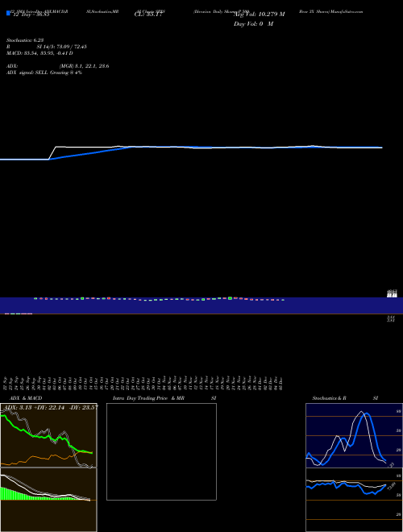Click the 'Day Vol: 0 M' label
The width and height of the screenshot is (403, 532).
point(253,24)
